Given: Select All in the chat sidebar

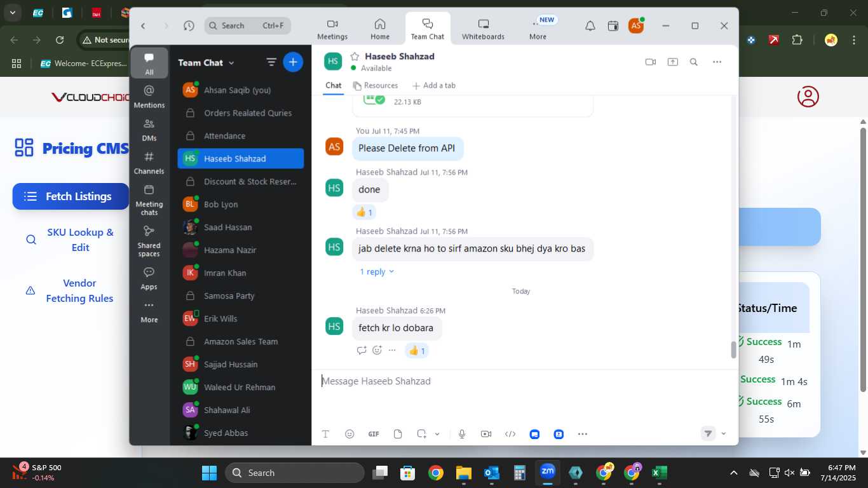Looking at the screenshot, I should [149, 64].
